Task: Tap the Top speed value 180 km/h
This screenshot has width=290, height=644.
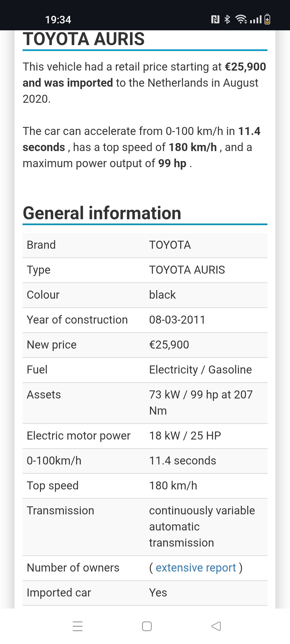Action: [173, 486]
